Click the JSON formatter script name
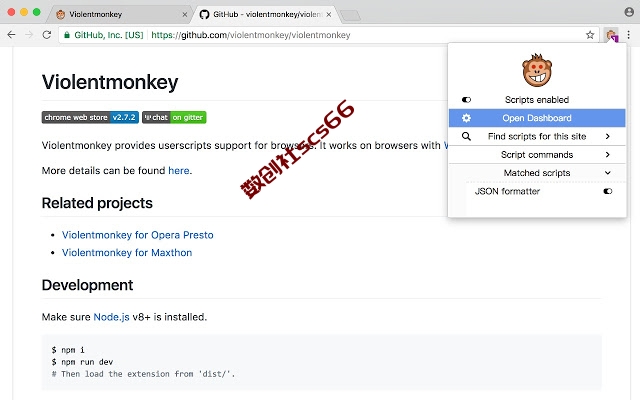The width and height of the screenshot is (640, 400). (x=507, y=191)
